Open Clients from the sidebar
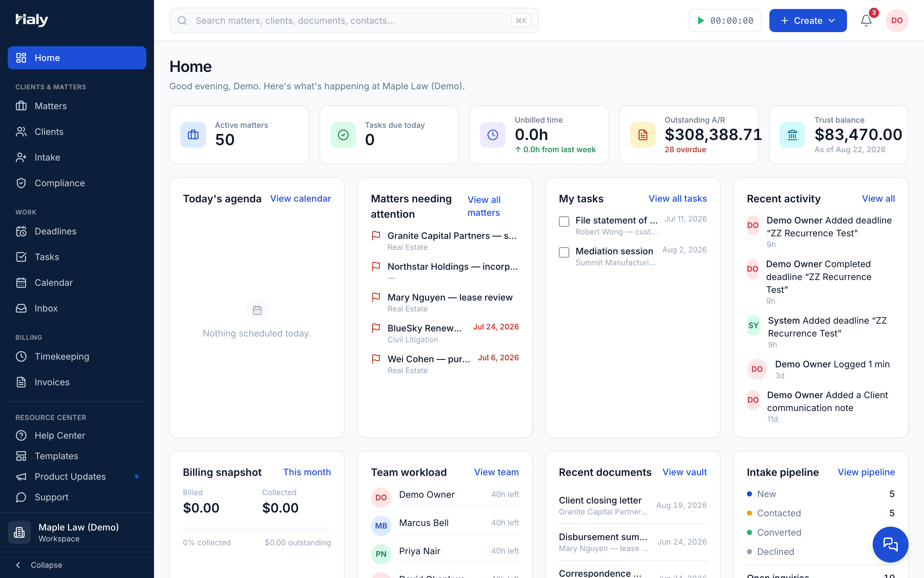 [x=77, y=132]
